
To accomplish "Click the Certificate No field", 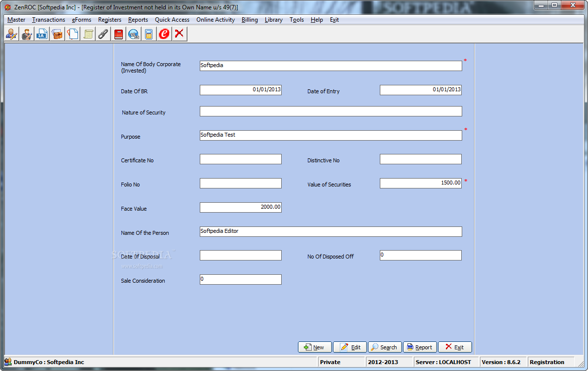I will pyautogui.click(x=241, y=159).
